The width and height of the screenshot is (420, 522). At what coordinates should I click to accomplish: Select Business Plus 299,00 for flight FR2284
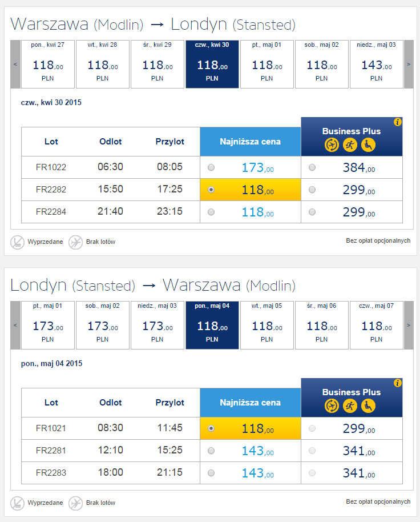tap(312, 212)
